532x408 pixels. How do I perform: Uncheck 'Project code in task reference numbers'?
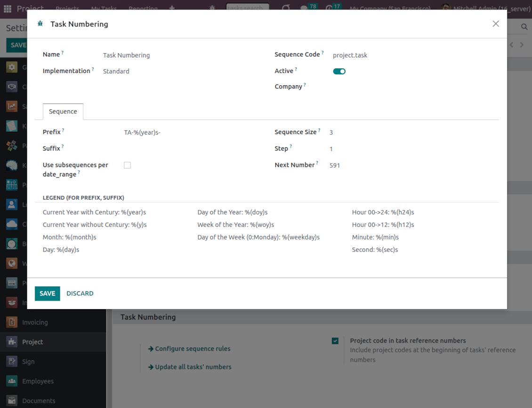(335, 341)
